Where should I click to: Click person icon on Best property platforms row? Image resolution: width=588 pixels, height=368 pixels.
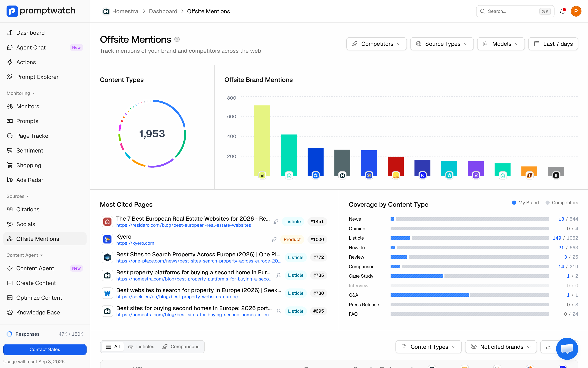279,275
